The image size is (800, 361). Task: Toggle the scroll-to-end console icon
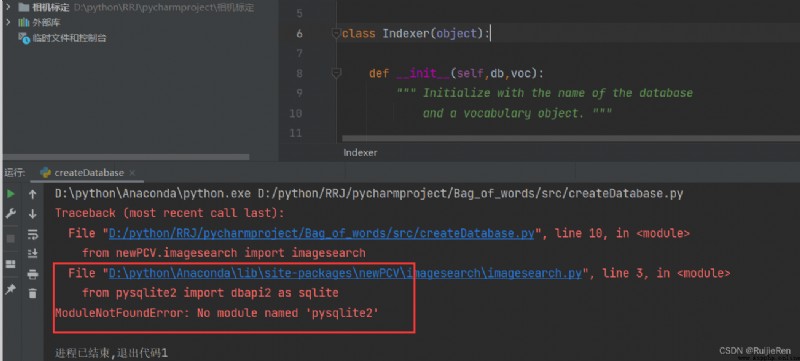(33, 253)
